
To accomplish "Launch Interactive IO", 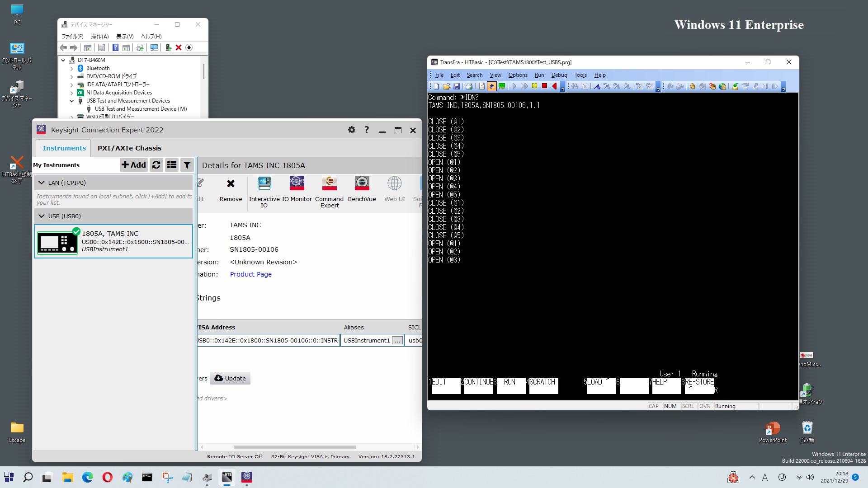I will pyautogui.click(x=264, y=192).
